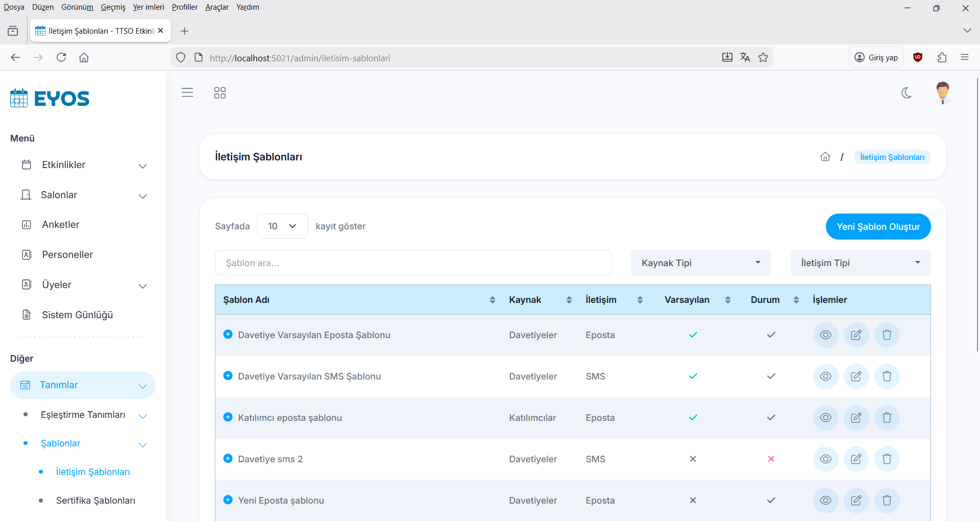Image resolution: width=980 pixels, height=521 pixels.
Task: Click the Şablon ara search field
Action: tap(413, 263)
